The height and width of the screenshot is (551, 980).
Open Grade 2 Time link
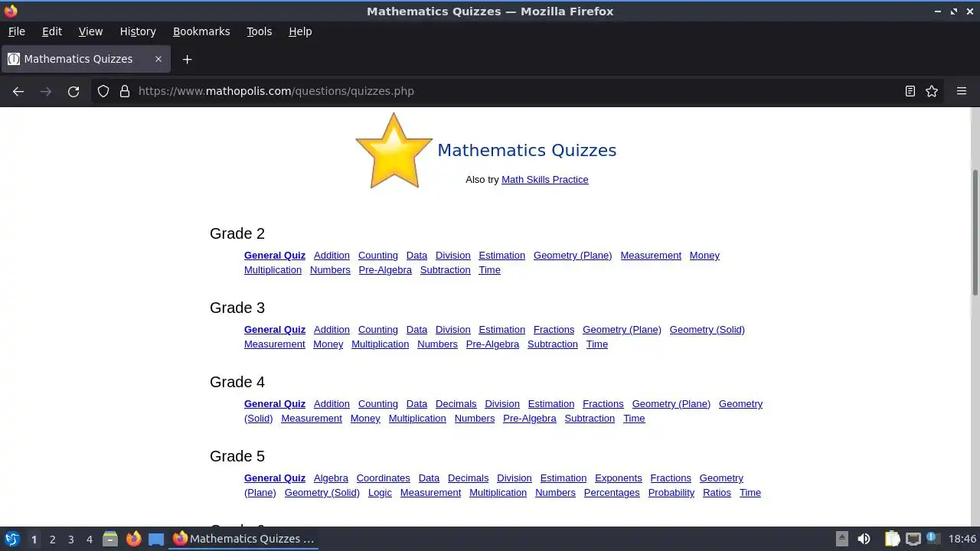(489, 270)
